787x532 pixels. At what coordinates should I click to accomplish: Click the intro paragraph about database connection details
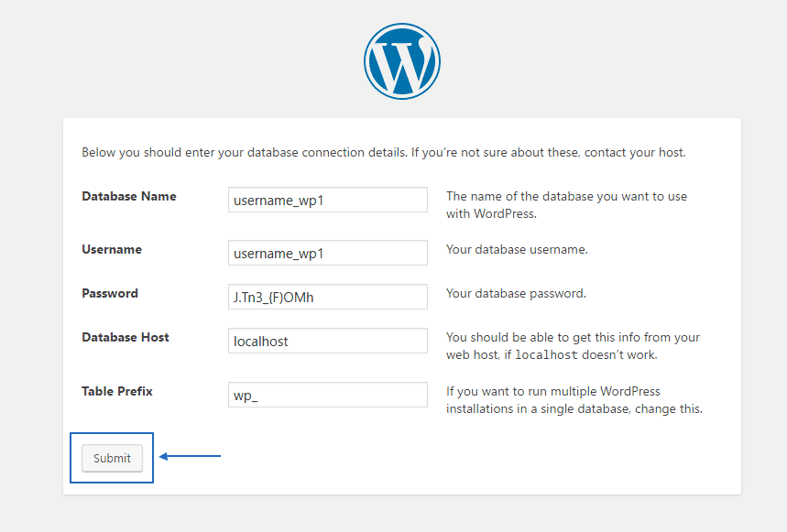tap(383, 152)
